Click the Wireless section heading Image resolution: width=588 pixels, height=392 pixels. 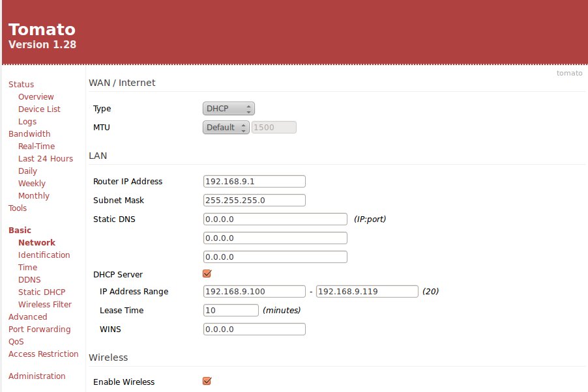(x=108, y=357)
